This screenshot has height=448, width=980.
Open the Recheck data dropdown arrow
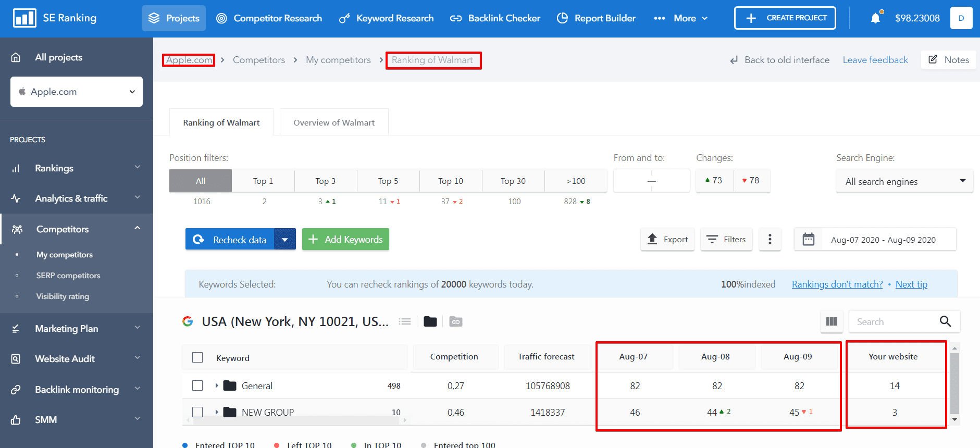285,240
